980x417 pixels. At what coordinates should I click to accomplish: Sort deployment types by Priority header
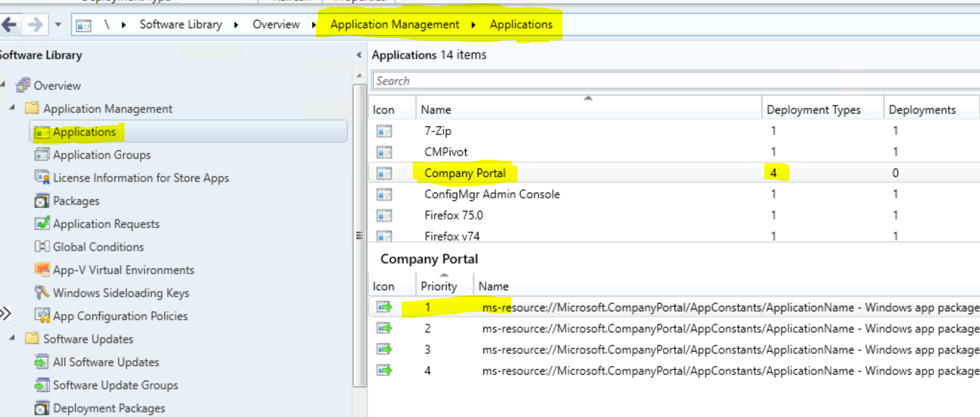[444, 286]
